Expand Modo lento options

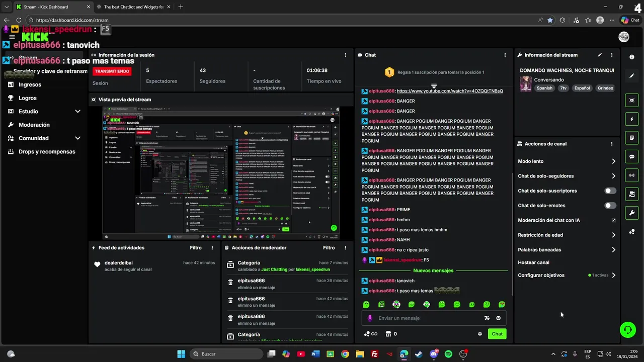coord(613,161)
